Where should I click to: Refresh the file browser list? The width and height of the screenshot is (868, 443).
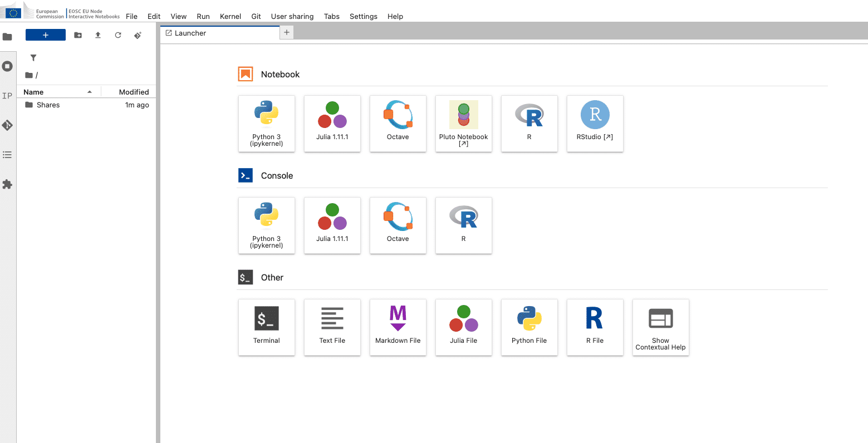pyautogui.click(x=118, y=35)
